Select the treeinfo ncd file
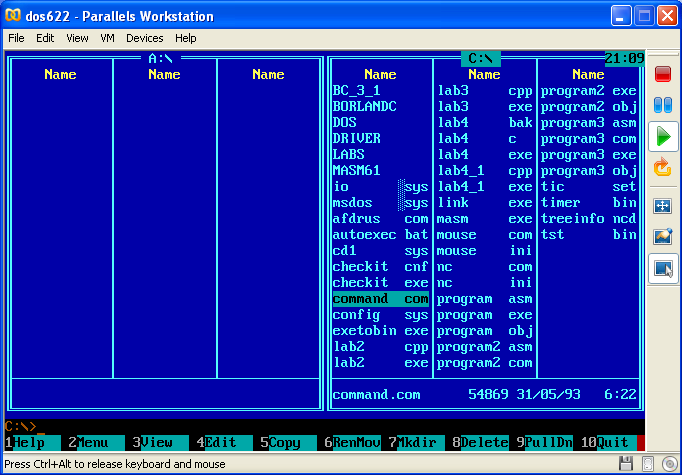The height and width of the screenshot is (475, 682). (x=588, y=219)
